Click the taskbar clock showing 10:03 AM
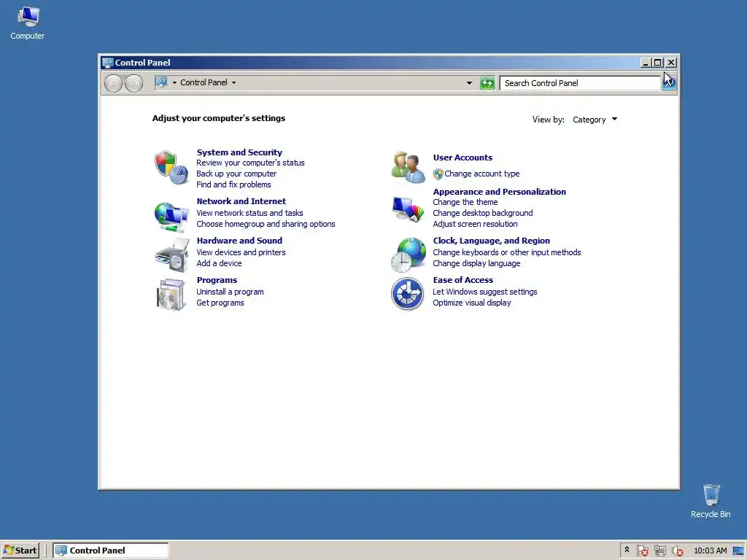Image resolution: width=747 pixels, height=560 pixels. coord(711,551)
